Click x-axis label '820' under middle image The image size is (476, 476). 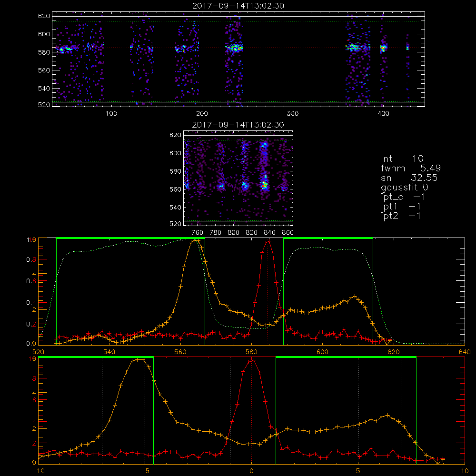(x=252, y=233)
